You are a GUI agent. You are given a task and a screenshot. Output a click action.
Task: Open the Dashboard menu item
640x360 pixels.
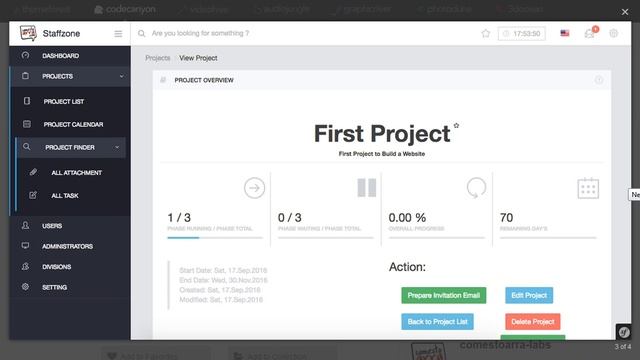[x=70, y=56]
